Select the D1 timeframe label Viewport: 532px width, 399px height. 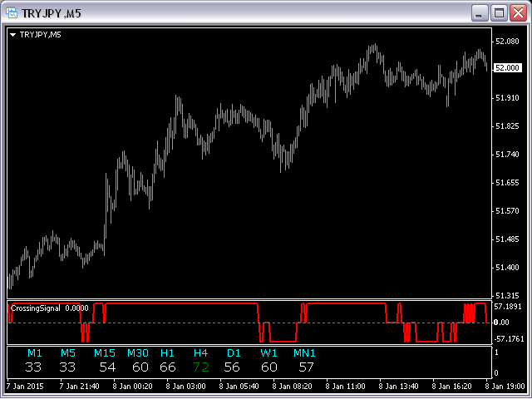tap(234, 353)
